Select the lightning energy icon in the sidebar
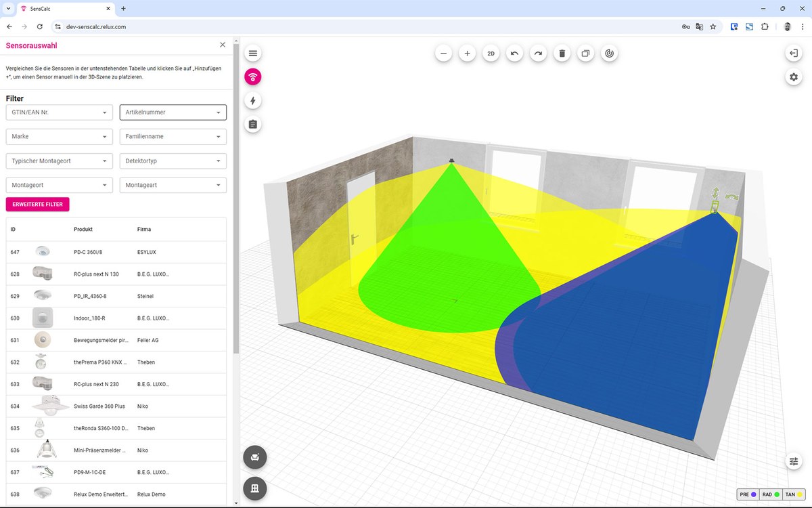Image resolution: width=812 pixels, height=508 pixels. tap(252, 100)
